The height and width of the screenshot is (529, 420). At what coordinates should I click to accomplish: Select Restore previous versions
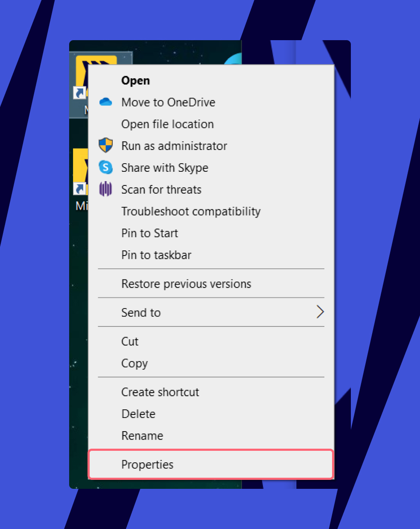[186, 284]
